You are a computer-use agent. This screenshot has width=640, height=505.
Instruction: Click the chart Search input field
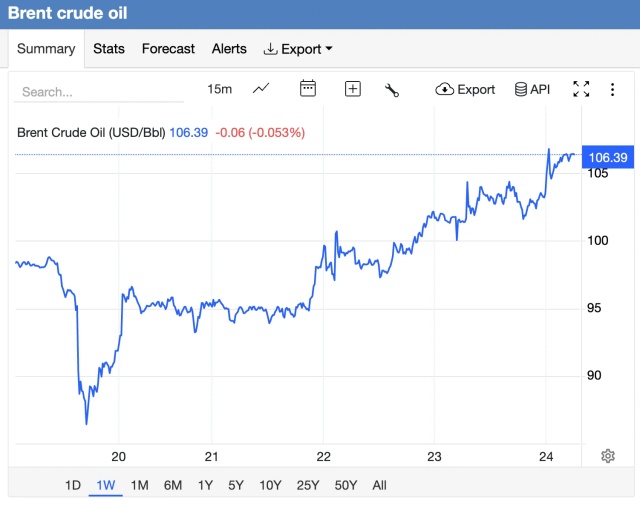point(98,91)
